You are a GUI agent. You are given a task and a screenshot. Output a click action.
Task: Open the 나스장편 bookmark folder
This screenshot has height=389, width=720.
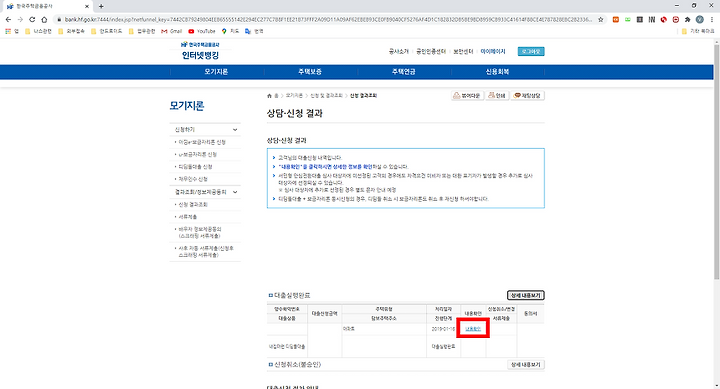pos(39,31)
